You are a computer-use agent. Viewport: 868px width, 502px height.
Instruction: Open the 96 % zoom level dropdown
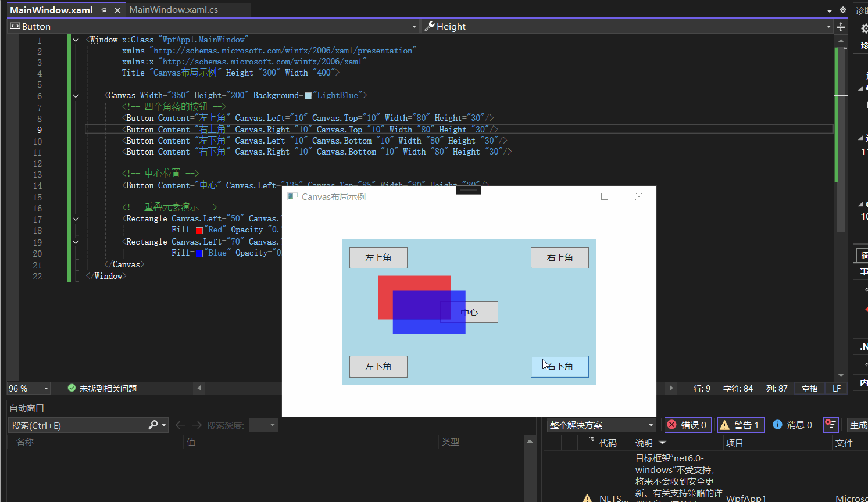tap(46, 388)
